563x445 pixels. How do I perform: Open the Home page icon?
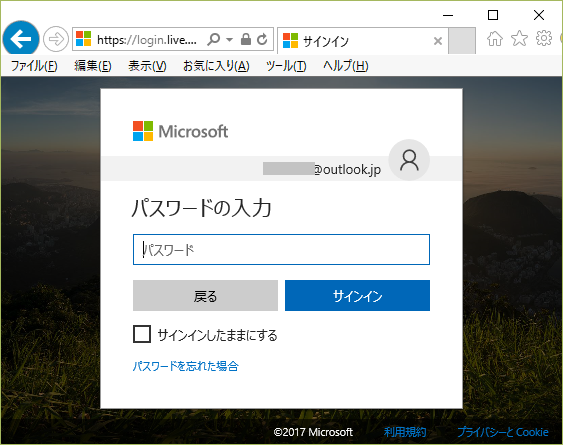click(495, 38)
